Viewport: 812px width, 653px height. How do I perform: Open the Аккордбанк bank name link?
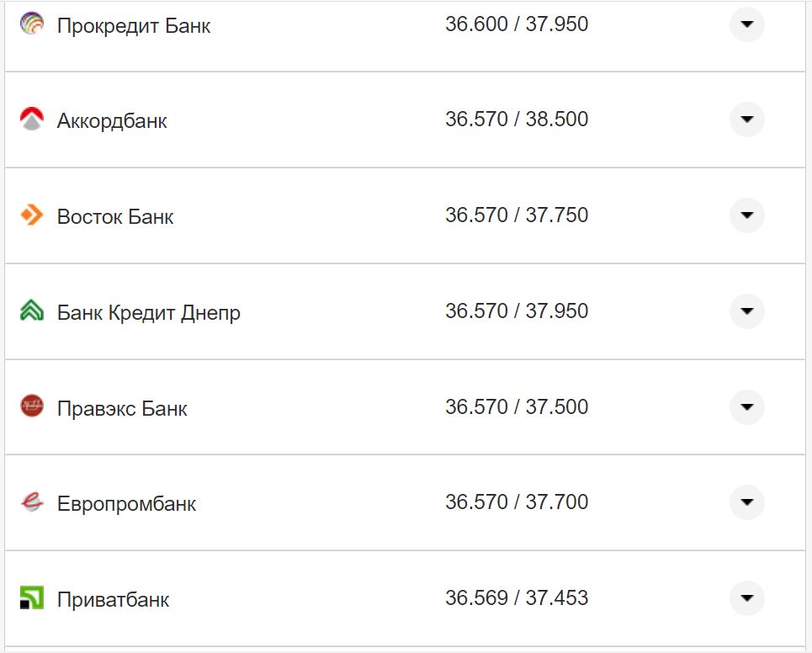coord(112,121)
